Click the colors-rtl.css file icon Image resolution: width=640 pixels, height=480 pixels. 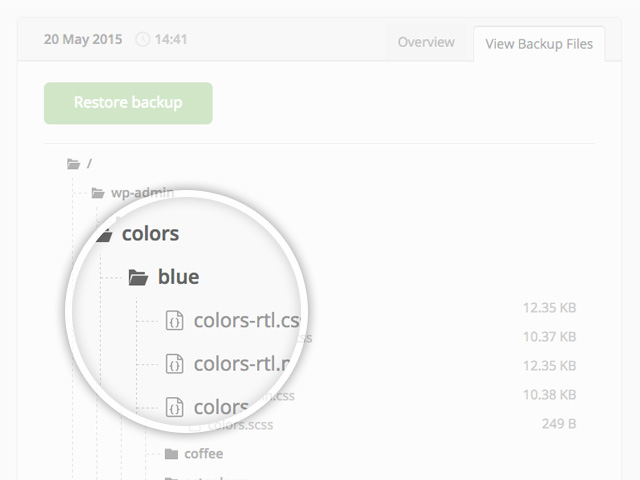(x=174, y=321)
